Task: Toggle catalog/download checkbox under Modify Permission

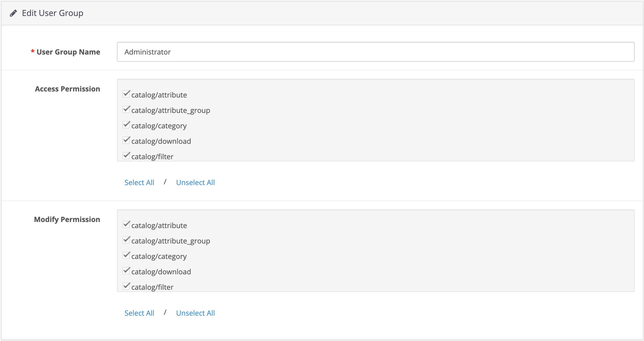Action: (x=126, y=271)
